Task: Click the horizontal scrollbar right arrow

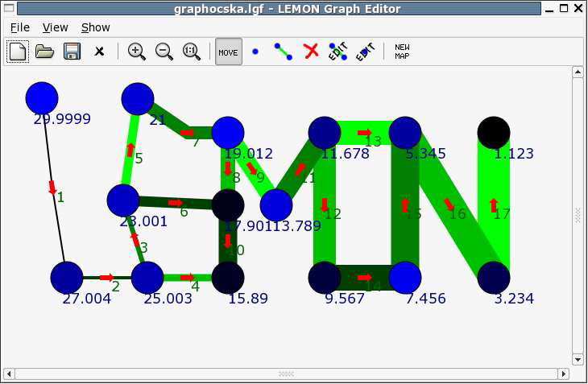Action: click(x=564, y=374)
